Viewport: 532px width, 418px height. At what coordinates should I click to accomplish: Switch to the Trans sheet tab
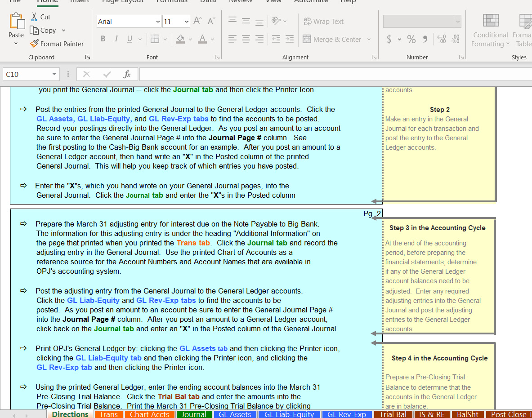[108, 414]
